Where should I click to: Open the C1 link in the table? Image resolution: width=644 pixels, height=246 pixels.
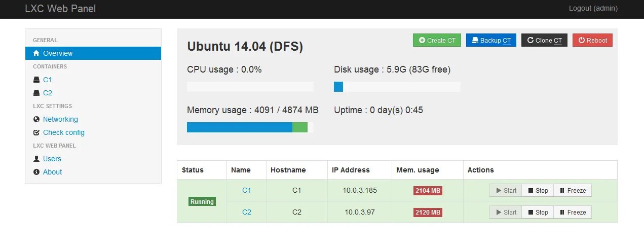(246, 190)
